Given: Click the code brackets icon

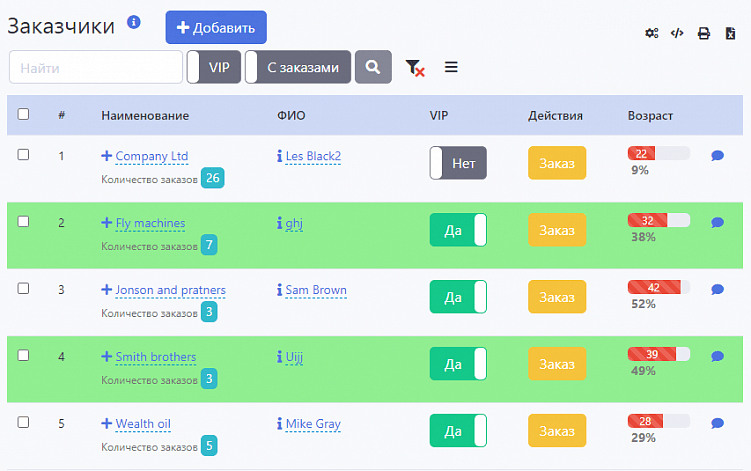Looking at the screenshot, I should (677, 33).
